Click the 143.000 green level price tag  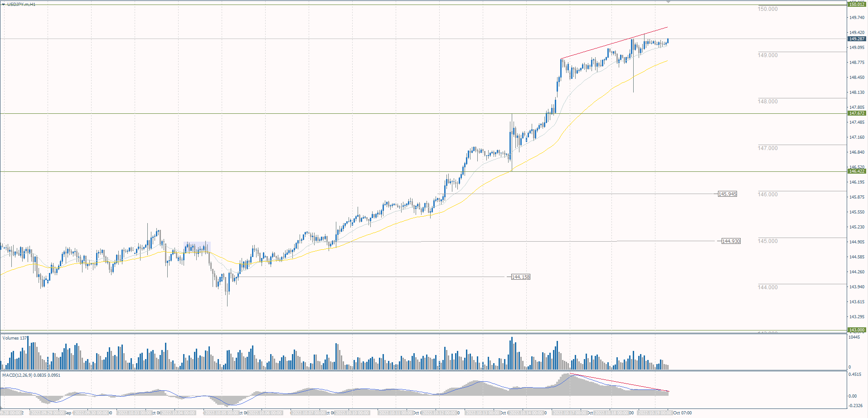click(856, 330)
